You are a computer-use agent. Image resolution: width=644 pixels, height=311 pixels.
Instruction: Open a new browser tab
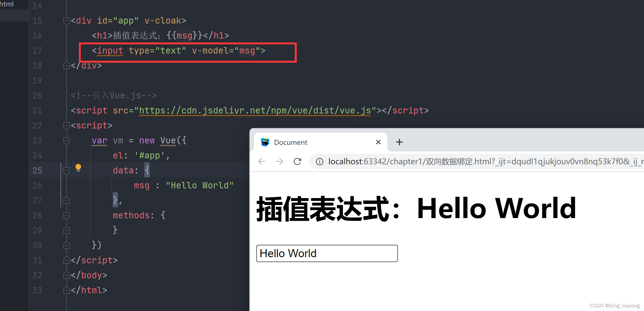coord(399,142)
